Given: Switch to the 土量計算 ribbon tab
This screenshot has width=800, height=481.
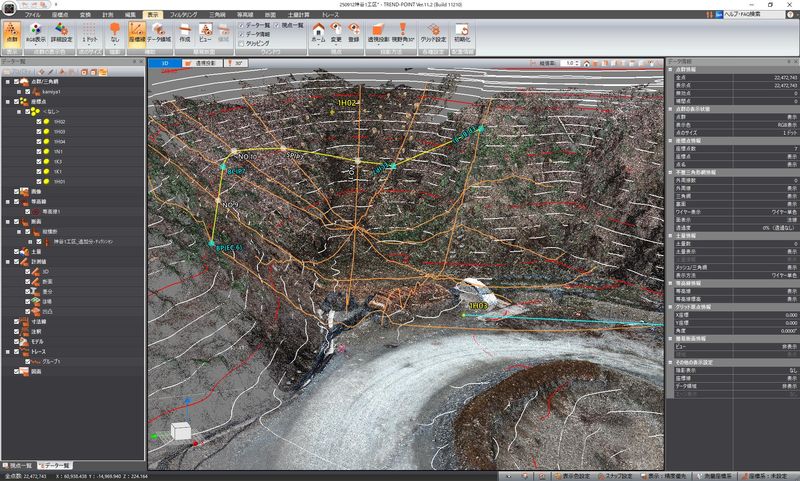Looking at the screenshot, I should click(x=296, y=16).
